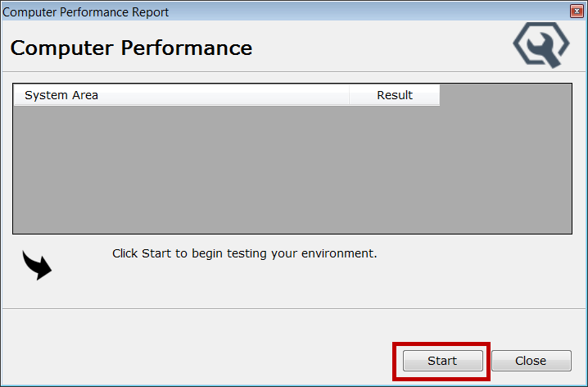Click the right edge of the Result header
The width and height of the screenshot is (588, 387).
[439, 95]
